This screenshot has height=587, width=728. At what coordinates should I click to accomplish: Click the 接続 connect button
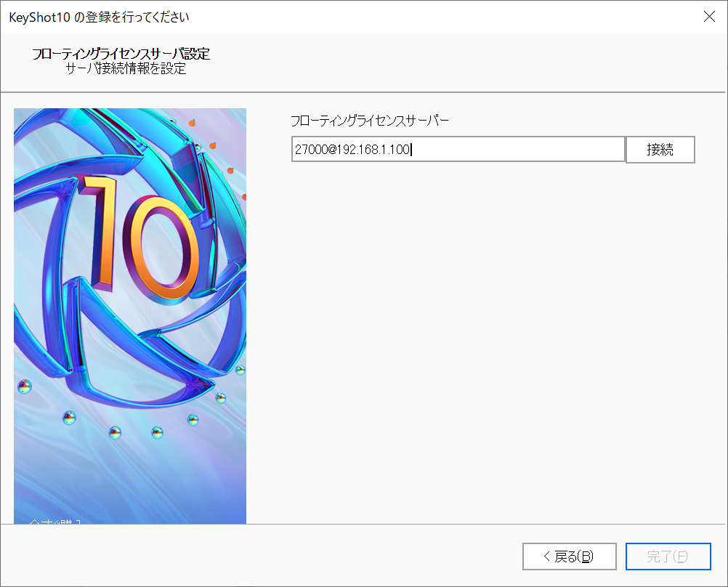660,150
